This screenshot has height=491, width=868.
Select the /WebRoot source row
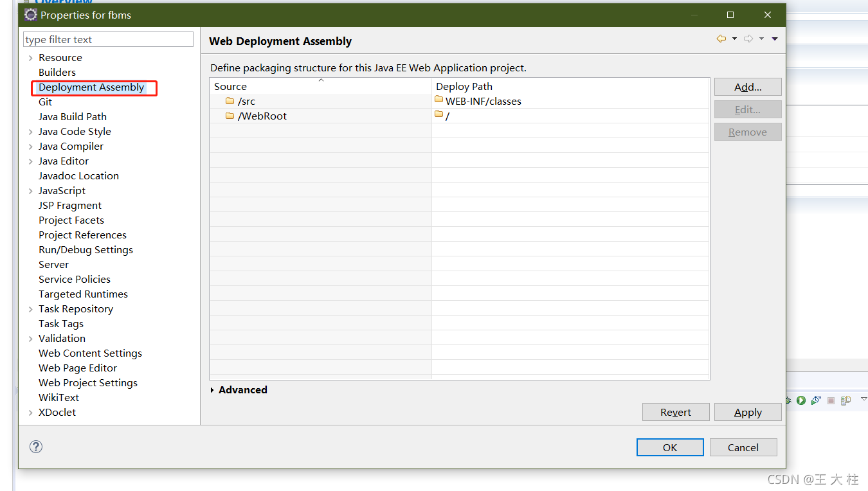point(320,116)
